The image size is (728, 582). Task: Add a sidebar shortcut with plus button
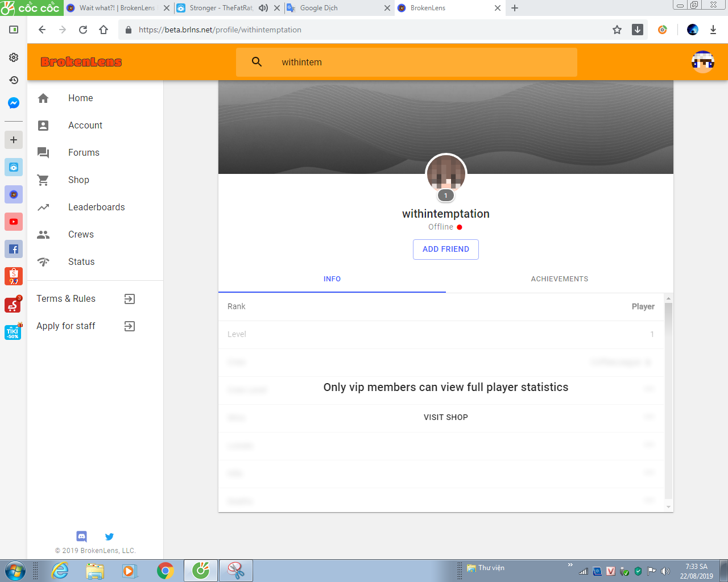[14, 140]
